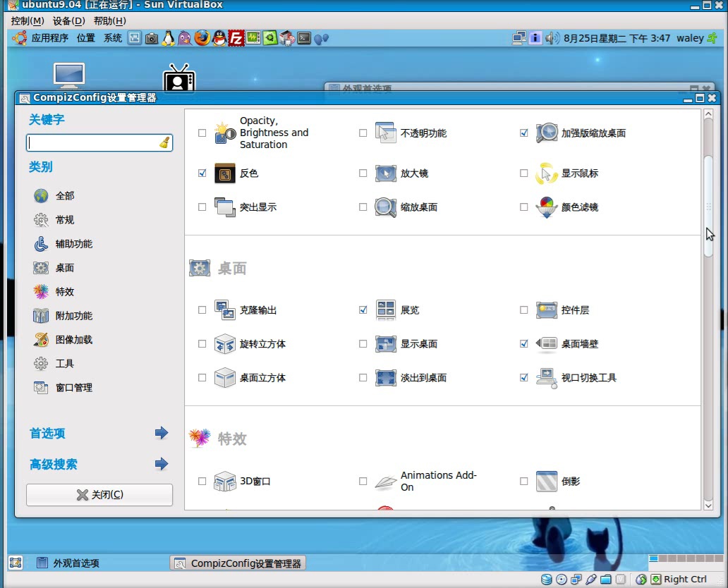Open the 帮助(H) menu
Image resolution: width=728 pixels, height=588 pixels.
coord(109,21)
